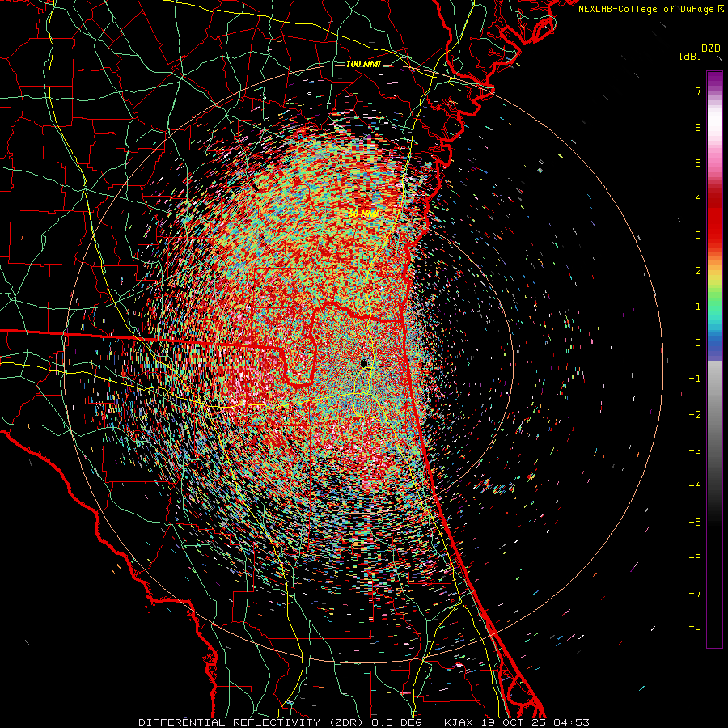Viewport: 728px width, 728px height.
Task: Click the -7 dB scale label
Action: (x=695, y=594)
